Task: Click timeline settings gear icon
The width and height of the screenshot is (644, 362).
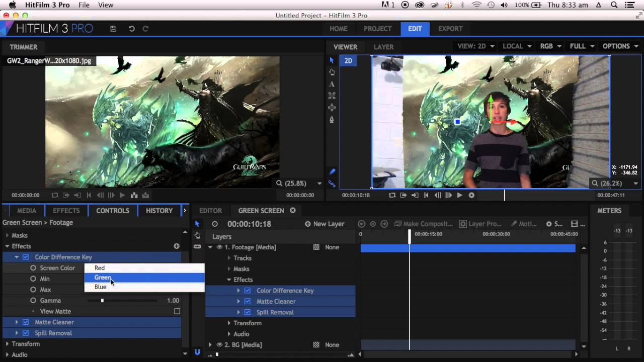Action: (x=549, y=224)
